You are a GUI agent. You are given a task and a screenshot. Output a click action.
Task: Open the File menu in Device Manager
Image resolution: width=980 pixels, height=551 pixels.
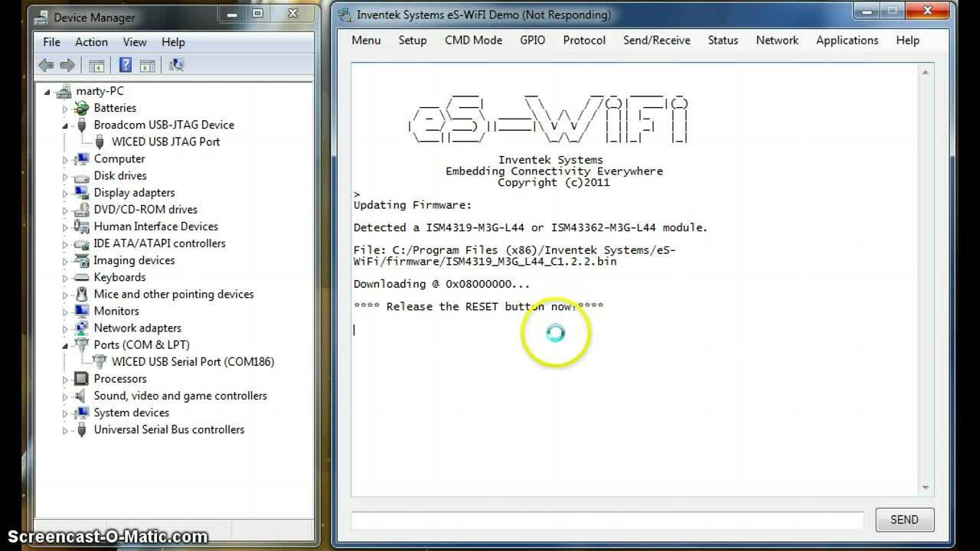pyautogui.click(x=52, y=42)
